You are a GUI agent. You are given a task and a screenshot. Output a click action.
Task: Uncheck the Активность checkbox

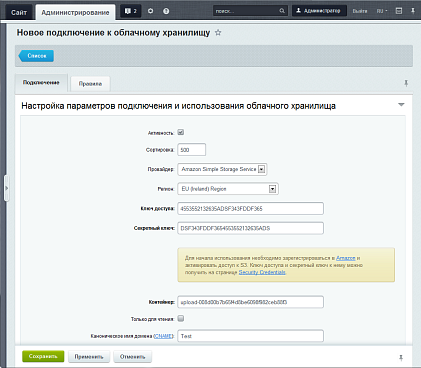coord(181,132)
